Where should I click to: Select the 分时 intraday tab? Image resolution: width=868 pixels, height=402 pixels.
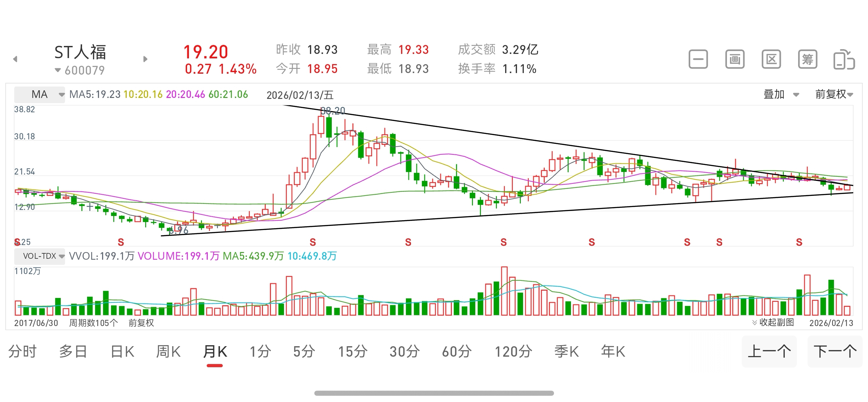pyautogui.click(x=22, y=352)
